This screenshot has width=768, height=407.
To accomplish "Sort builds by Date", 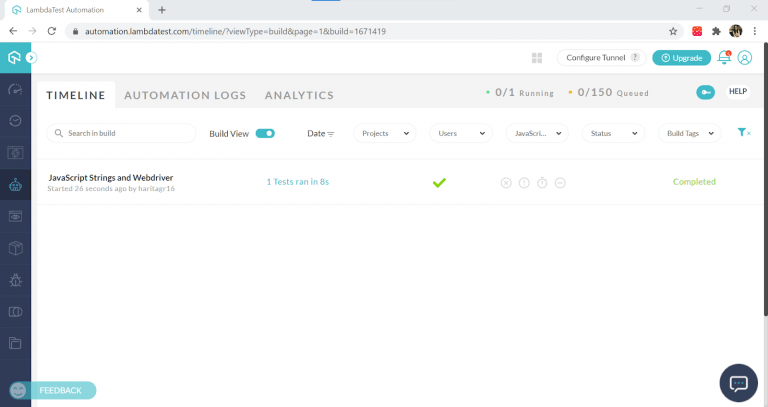I will pyautogui.click(x=321, y=133).
